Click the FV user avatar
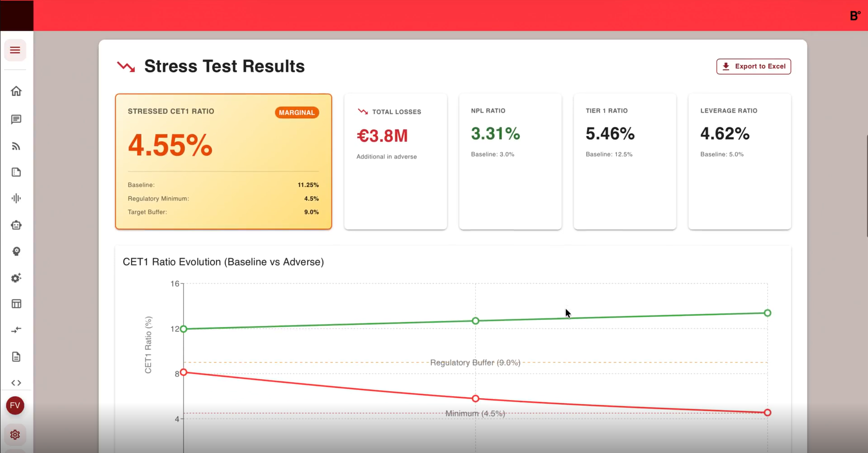The height and width of the screenshot is (453, 868). (15, 405)
